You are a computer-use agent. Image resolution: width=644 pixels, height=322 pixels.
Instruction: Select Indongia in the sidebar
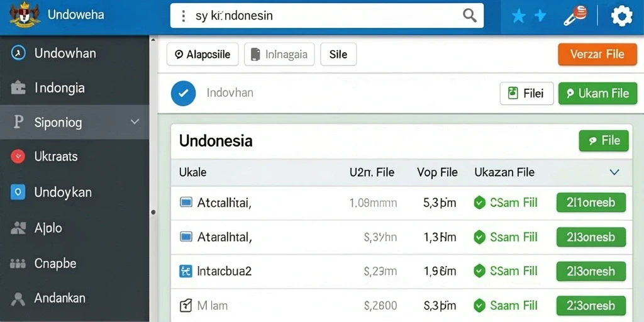pos(74,87)
